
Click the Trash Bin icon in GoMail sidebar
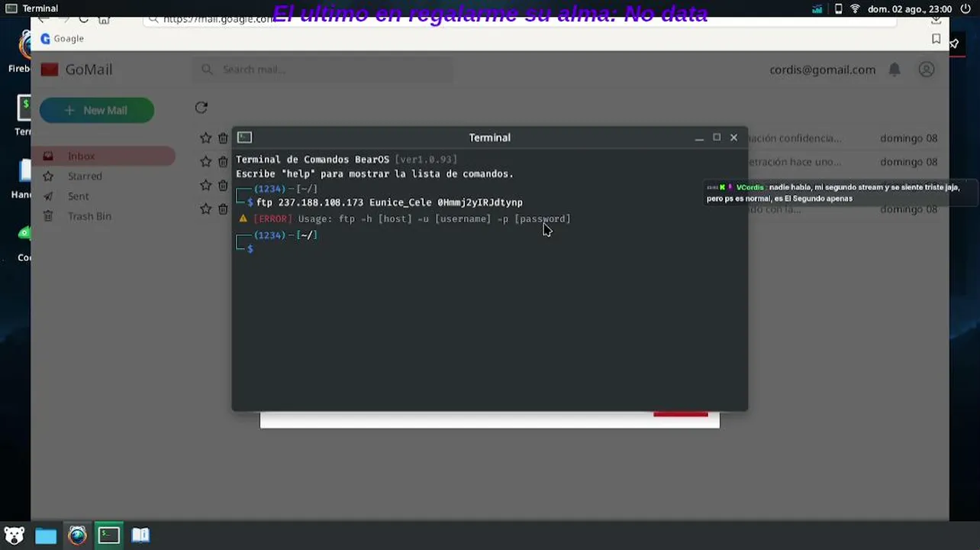pyautogui.click(x=48, y=216)
